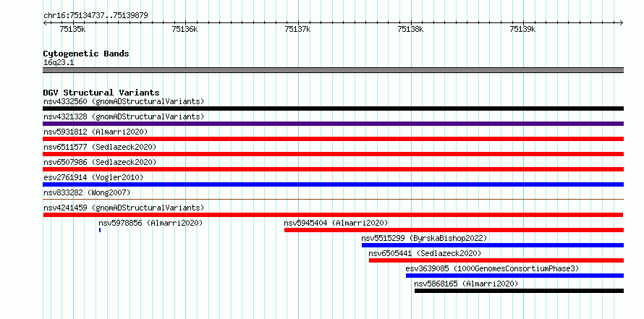Select the nsv6511577 (Sedlazeck2020) label
The image size is (644, 319).
[100, 147]
